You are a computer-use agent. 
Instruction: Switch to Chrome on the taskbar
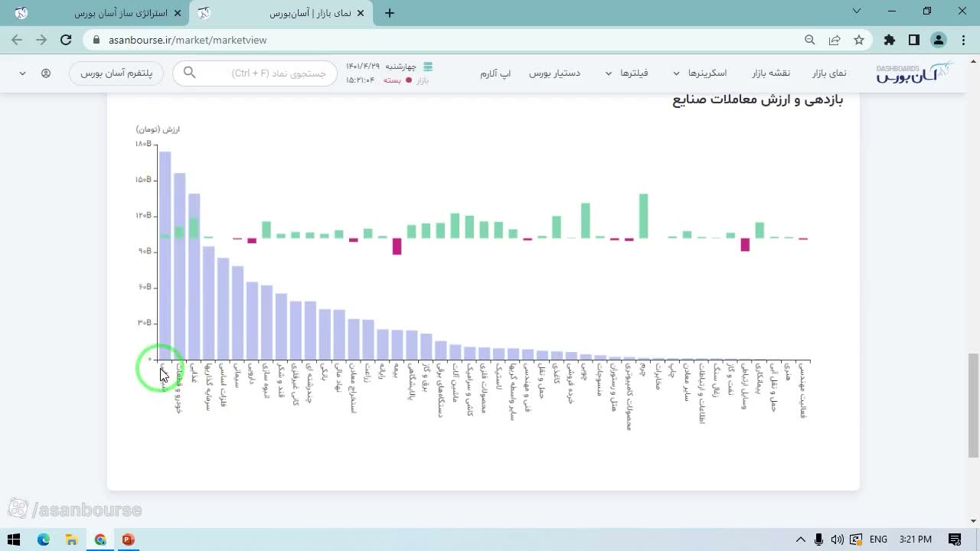click(x=100, y=540)
